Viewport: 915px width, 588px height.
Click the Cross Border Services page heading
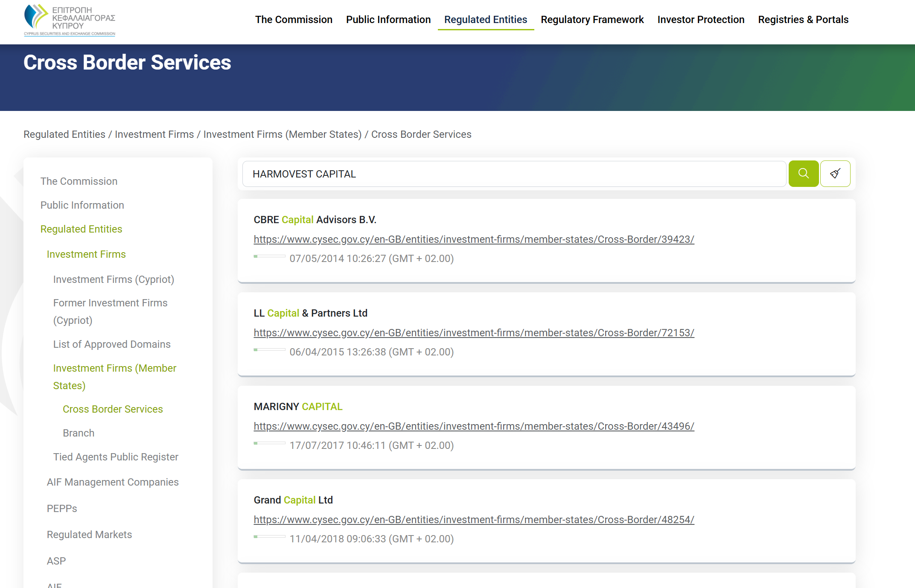point(127,63)
